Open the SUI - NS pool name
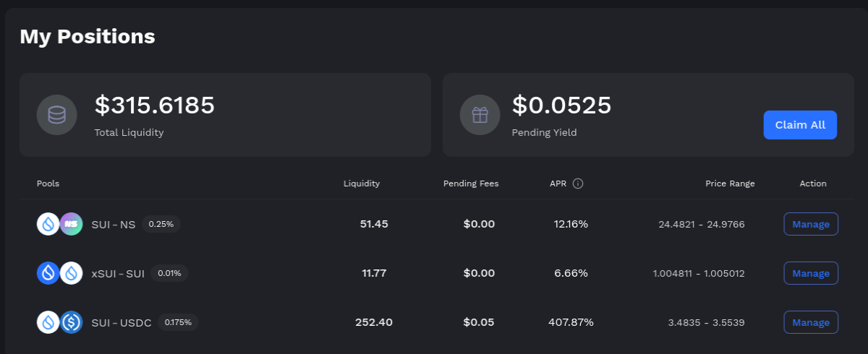Viewport: 868px width, 354px height. (x=114, y=224)
